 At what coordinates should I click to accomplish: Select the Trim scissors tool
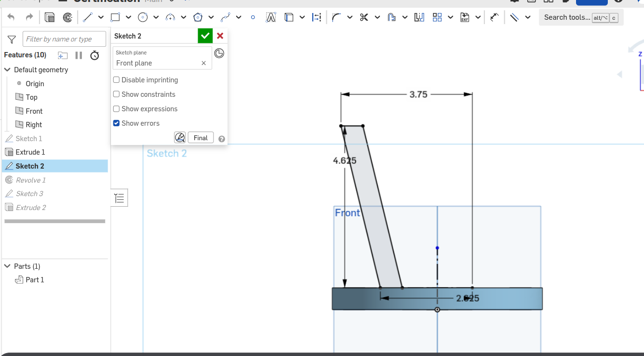point(364,17)
